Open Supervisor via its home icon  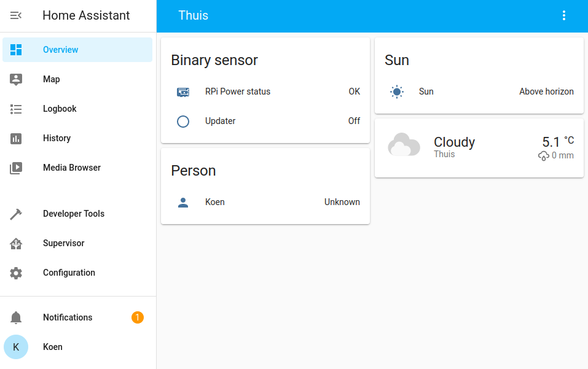point(16,243)
